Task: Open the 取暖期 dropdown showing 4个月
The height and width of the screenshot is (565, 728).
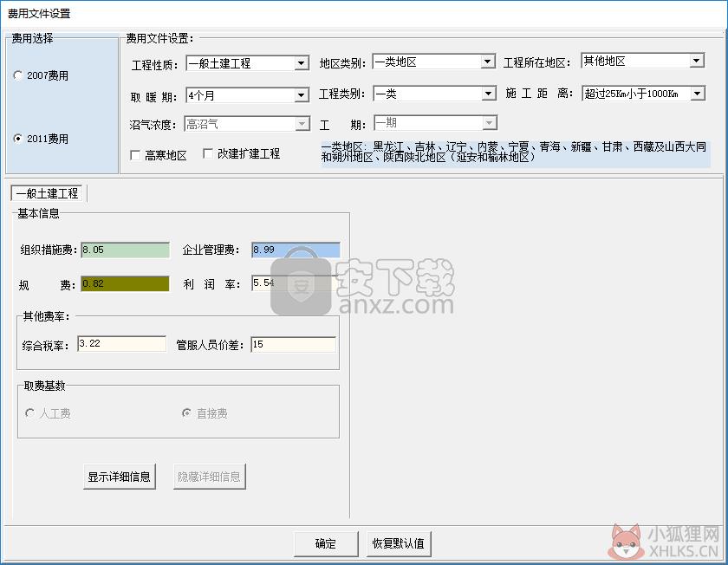Action: tap(302, 95)
